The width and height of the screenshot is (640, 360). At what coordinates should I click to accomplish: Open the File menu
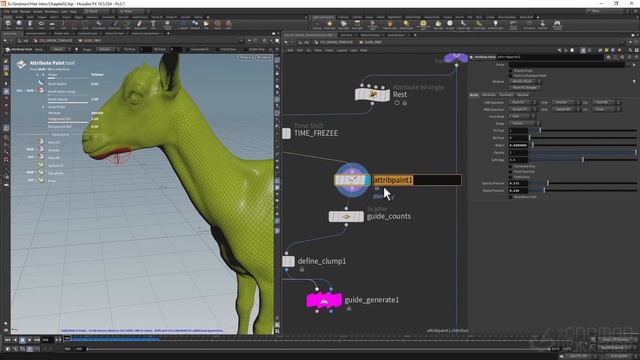[7, 11]
